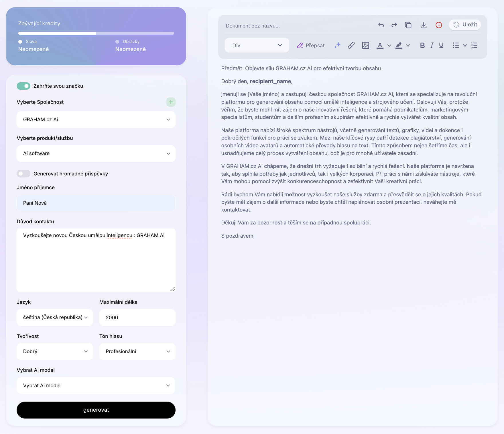Click the paragraph starting 'jmenuji se [Vaše jméno]'
Screen dimensions: 504x434
coord(349,105)
